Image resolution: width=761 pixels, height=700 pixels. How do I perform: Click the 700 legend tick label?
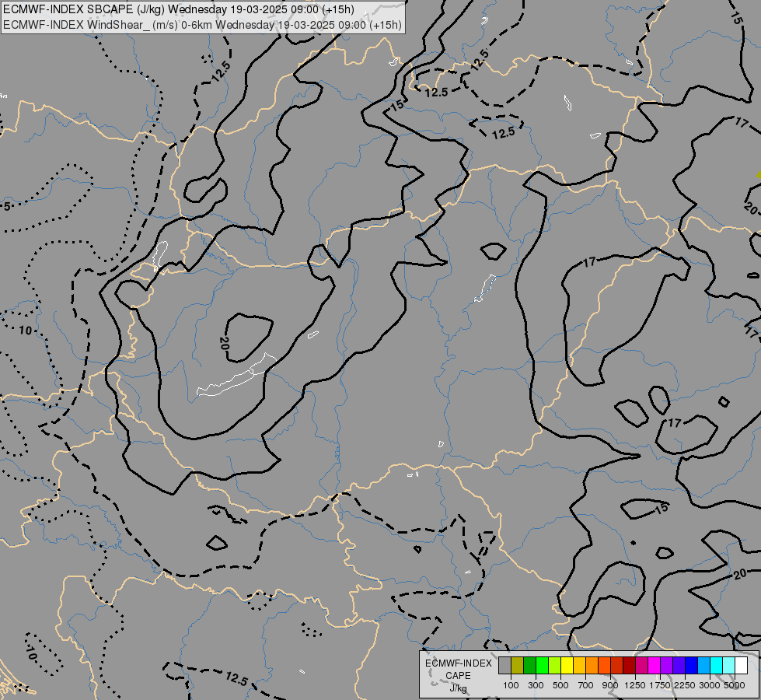pyautogui.click(x=586, y=685)
